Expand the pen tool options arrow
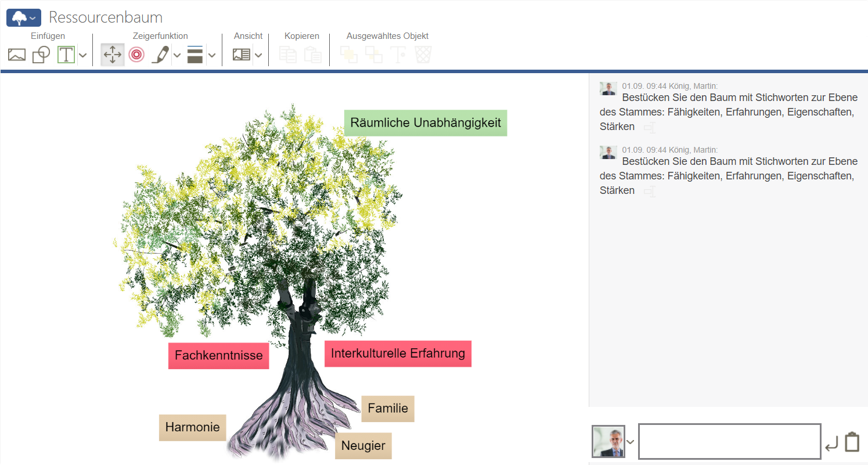The image size is (868, 465). pyautogui.click(x=177, y=55)
